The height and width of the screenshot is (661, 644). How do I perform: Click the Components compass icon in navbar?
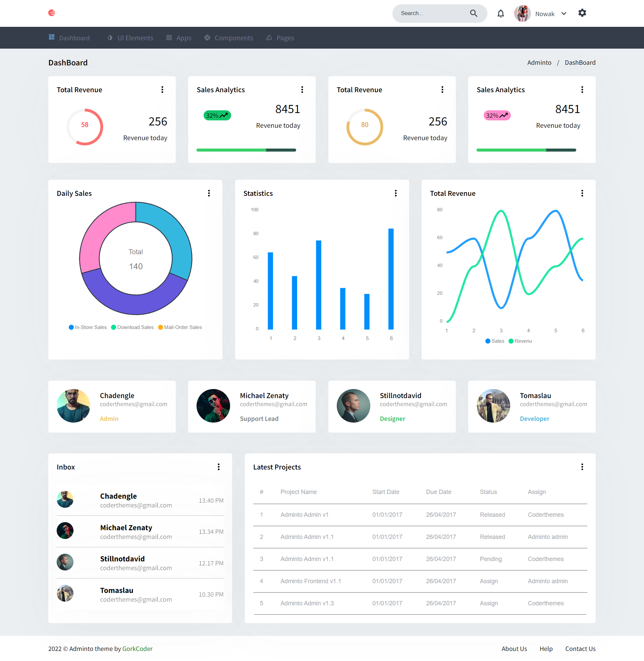(207, 38)
